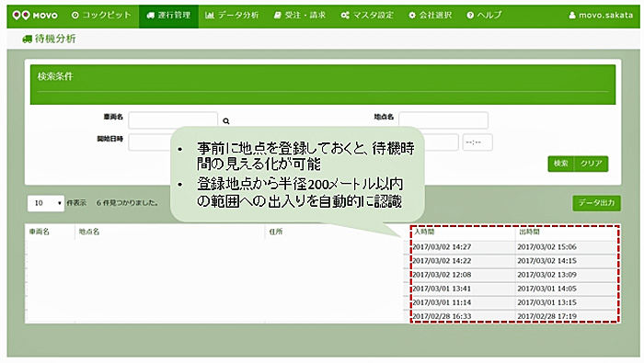Screen dimensions: 644x363
Task: Focus the 開始日時 input field
Action: 149,142
